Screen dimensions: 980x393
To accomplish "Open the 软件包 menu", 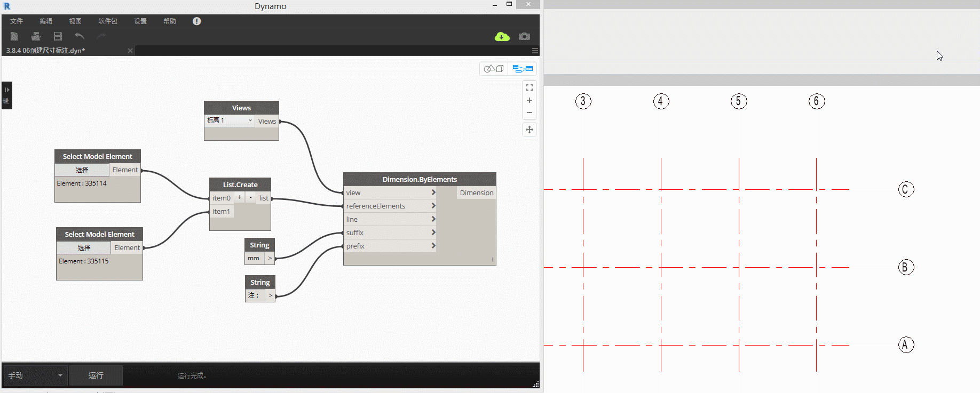I will tap(107, 21).
